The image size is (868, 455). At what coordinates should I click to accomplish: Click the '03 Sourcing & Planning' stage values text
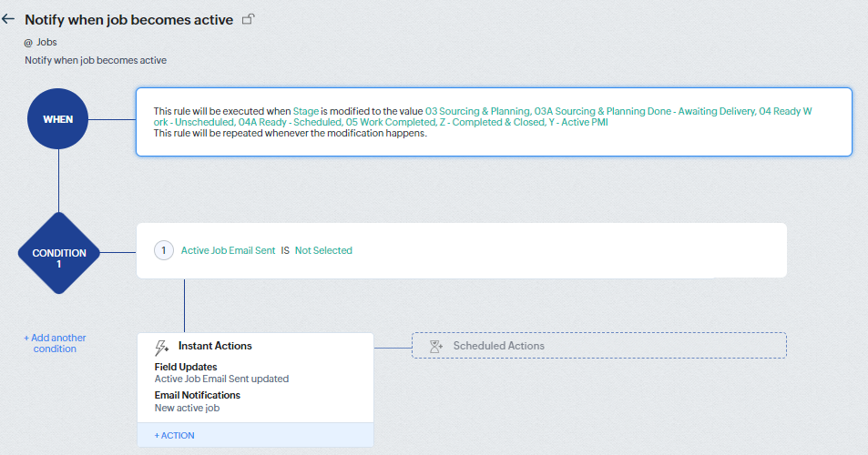pyautogui.click(x=483, y=116)
